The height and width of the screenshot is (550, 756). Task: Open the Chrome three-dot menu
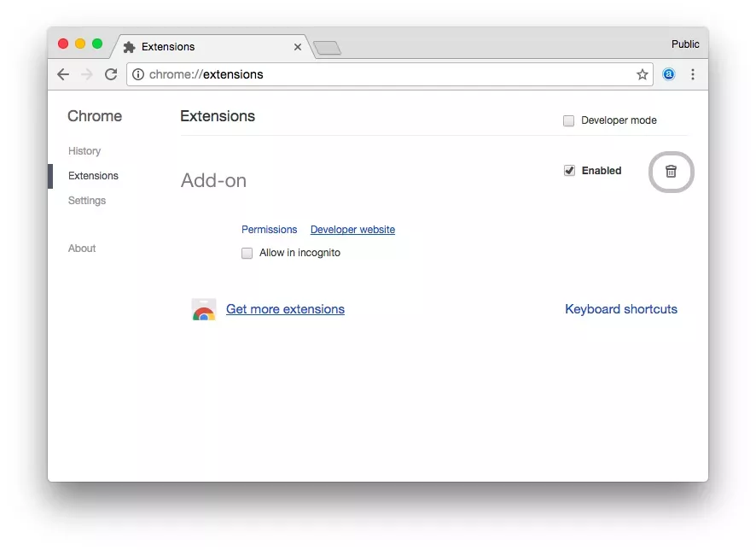692,74
